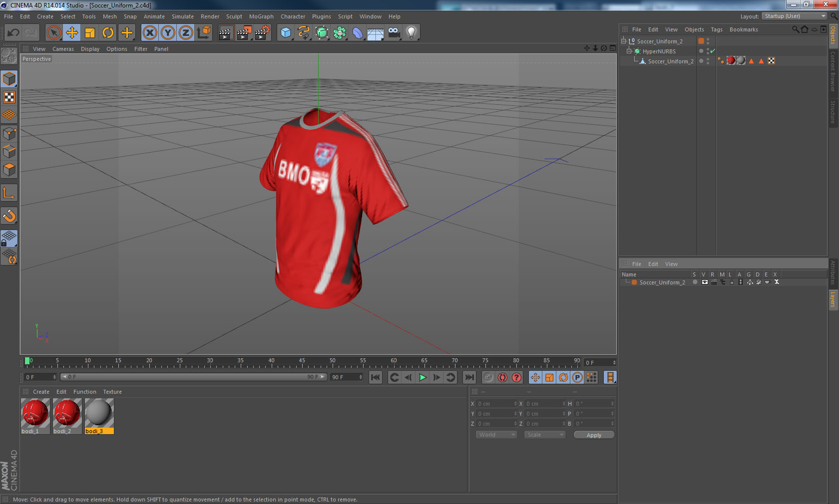Open Bookmarks in Object Manager
The image size is (839, 504).
point(744,29)
